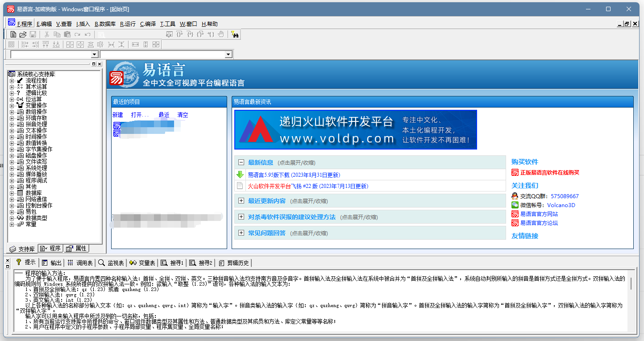
Task: Click the QQ penguin icon
Action: [515, 196]
